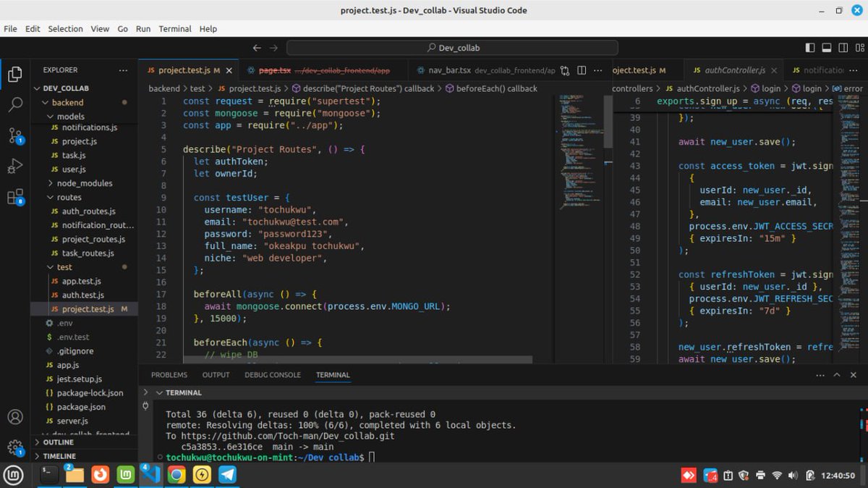The width and height of the screenshot is (868, 488).
Task: Switch to the DEBUG CONSOLE panel tab
Action: pos(273,375)
